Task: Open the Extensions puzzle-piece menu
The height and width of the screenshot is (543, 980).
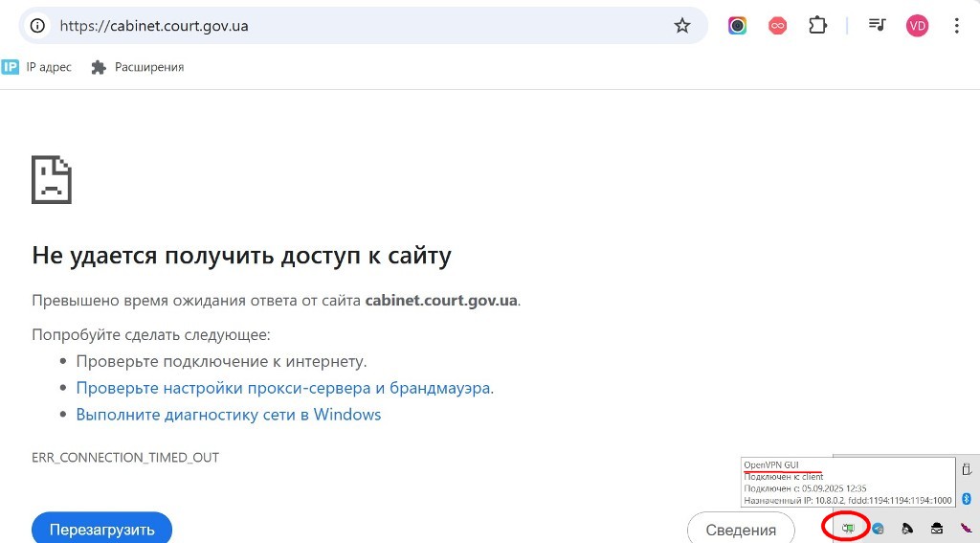Action: click(817, 26)
